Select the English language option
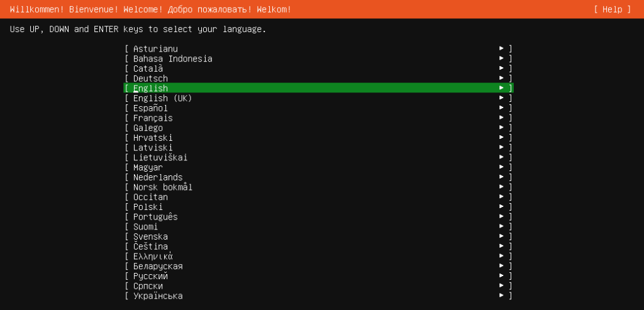The image size is (644, 310). coord(150,89)
